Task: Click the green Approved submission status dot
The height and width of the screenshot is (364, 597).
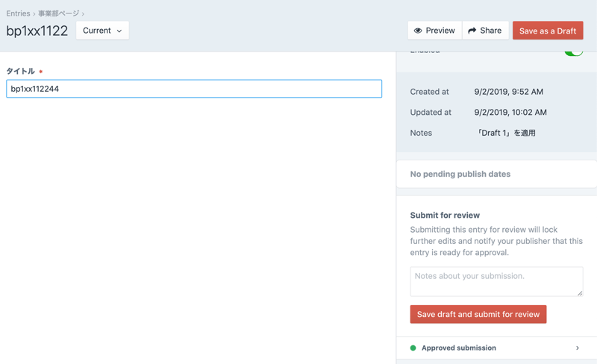Action: [x=413, y=348]
